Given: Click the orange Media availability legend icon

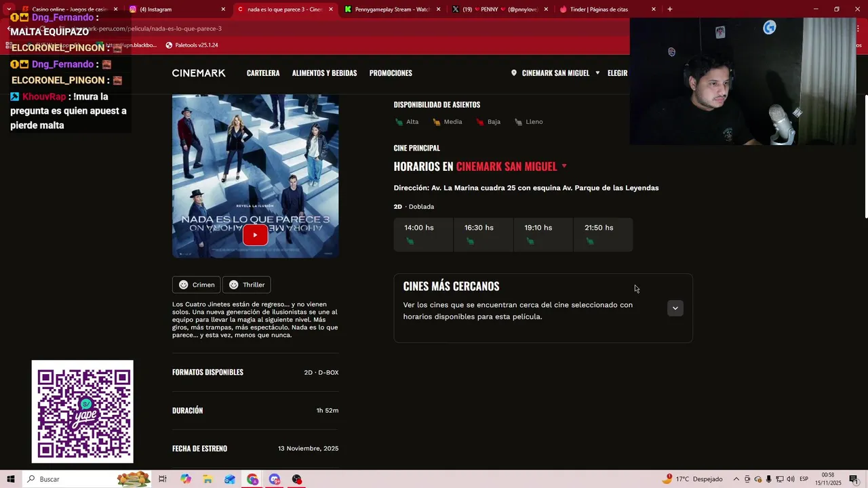Looking at the screenshot, I should pyautogui.click(x=436, y=122).
